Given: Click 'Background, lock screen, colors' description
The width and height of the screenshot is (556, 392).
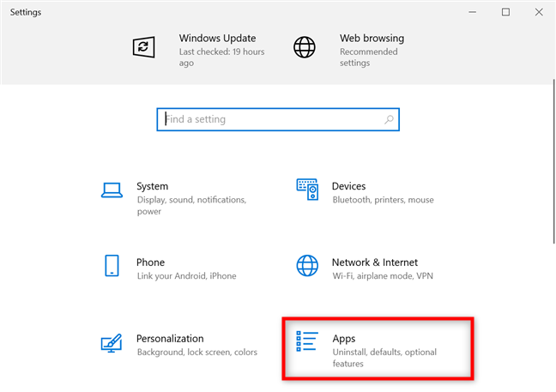Looking at the screenshot, I should (197, 353).
